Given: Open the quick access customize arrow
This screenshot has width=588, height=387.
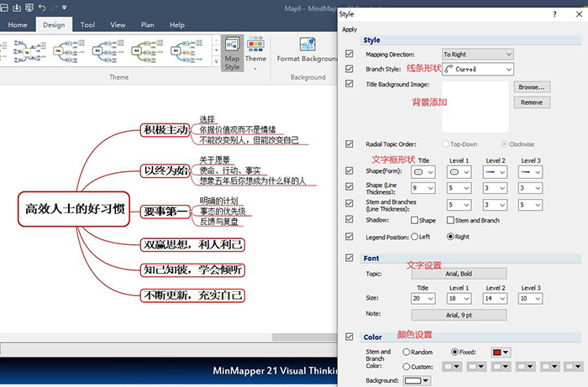Looking at the screenshot, I should point(65,7).
